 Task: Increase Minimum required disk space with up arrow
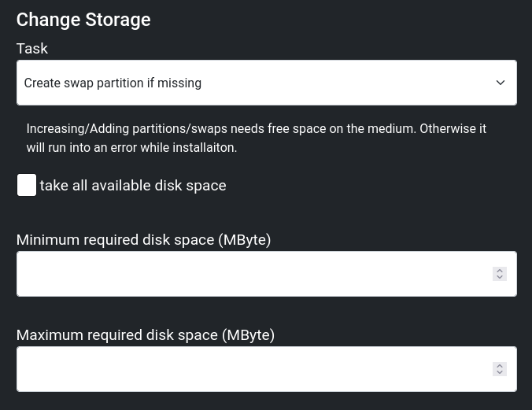(x=500, y=270)
